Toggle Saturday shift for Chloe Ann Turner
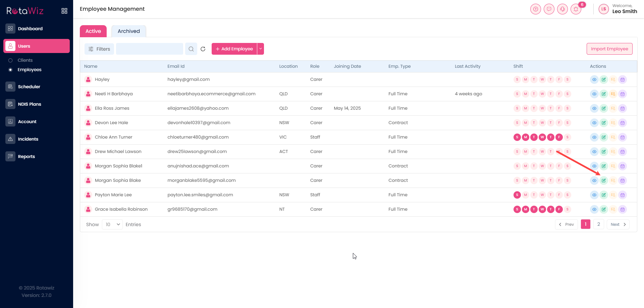Viewport: 644px width, 308px height. pyautogui.click(x=567, y=137)
